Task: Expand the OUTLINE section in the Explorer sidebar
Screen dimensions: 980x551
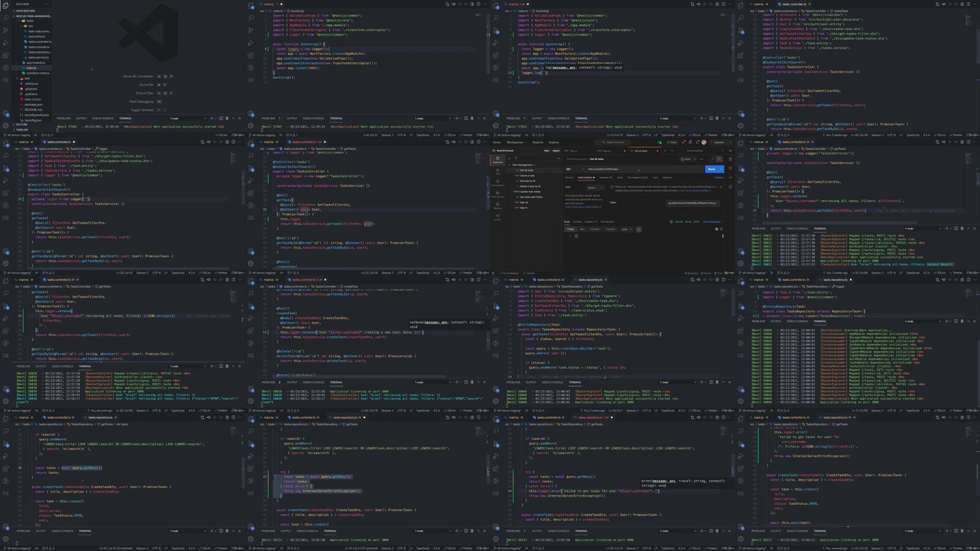Action: pyautogui.click(x=23, y=124)
